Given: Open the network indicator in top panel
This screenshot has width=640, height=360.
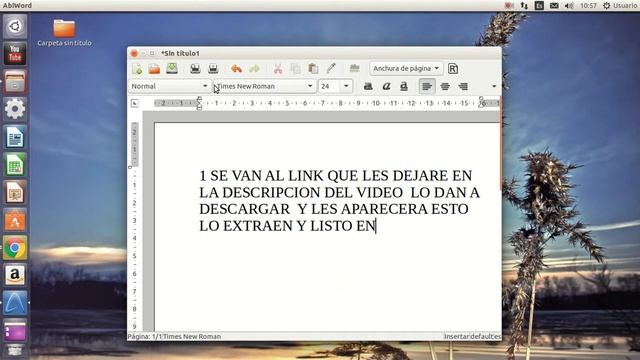Looking at the screenshot, I should click(x=524, y=6).
